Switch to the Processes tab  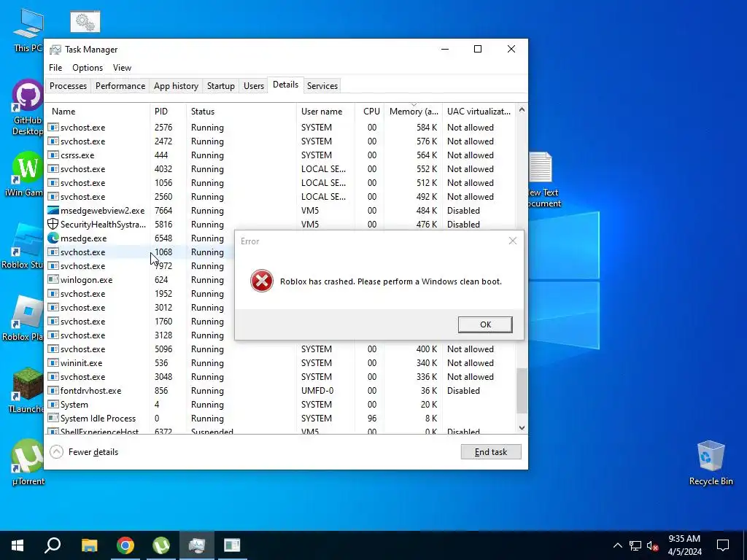pyautogui.click(x=68, y=86)
